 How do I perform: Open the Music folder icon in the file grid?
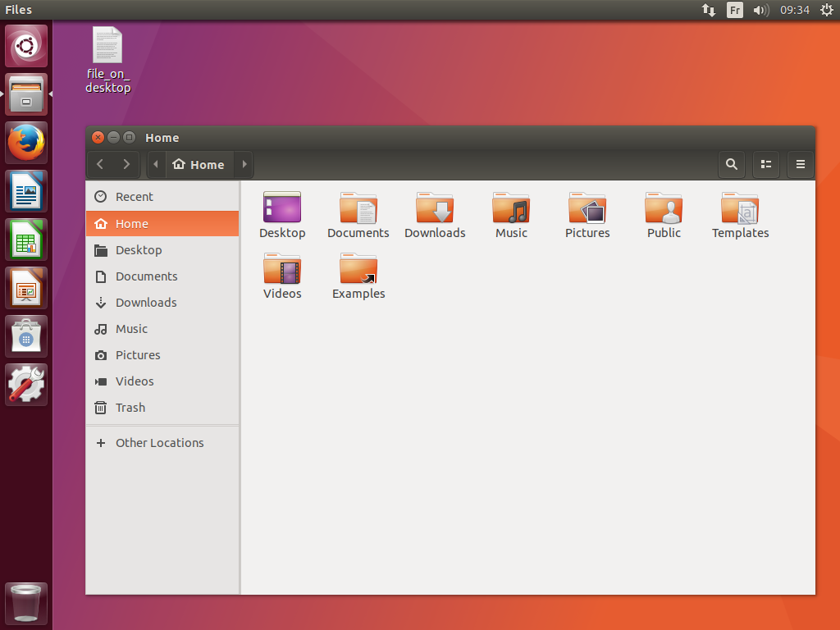point(511,208)
